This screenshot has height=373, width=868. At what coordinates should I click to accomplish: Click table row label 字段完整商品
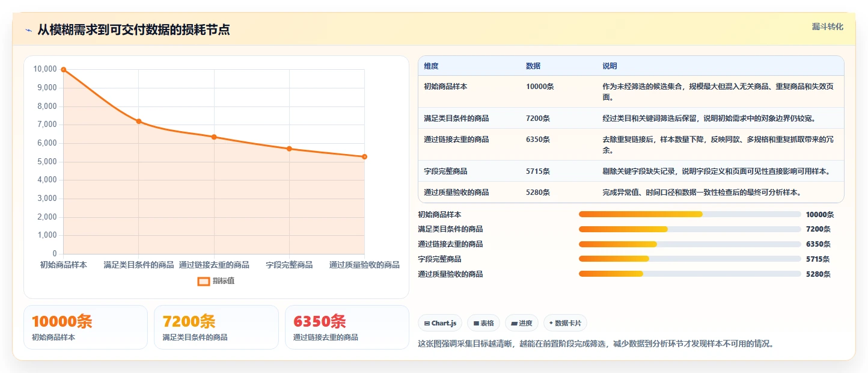pos(445,171)
